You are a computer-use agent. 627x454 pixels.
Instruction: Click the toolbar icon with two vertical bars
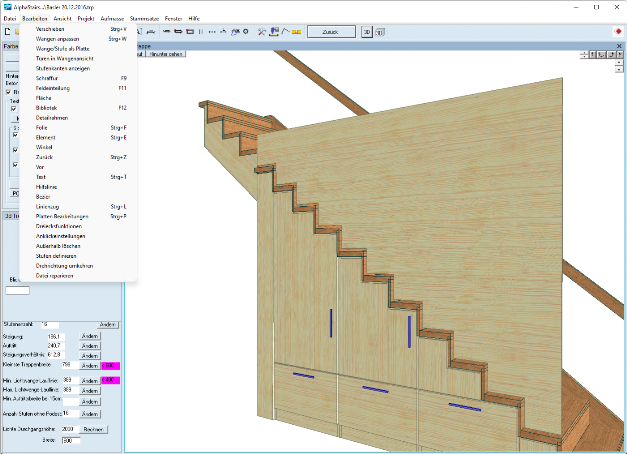201,32
